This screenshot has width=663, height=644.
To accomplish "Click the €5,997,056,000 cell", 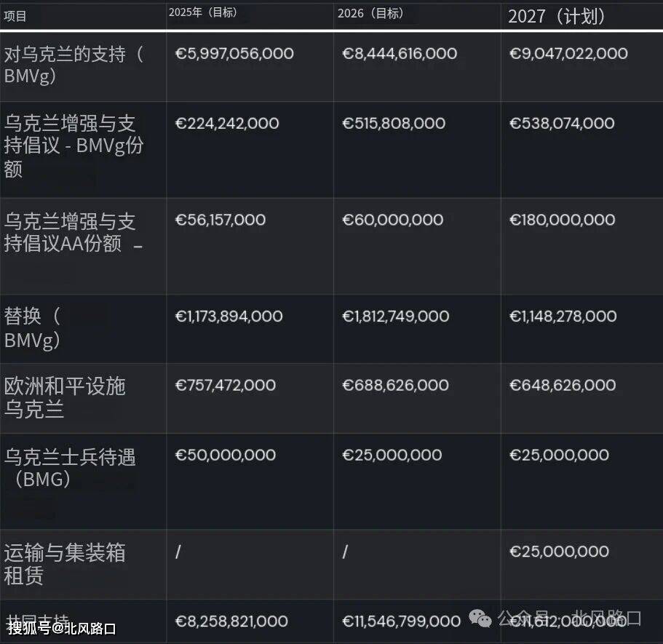I will pyautogui.click(x=234, y=53).
